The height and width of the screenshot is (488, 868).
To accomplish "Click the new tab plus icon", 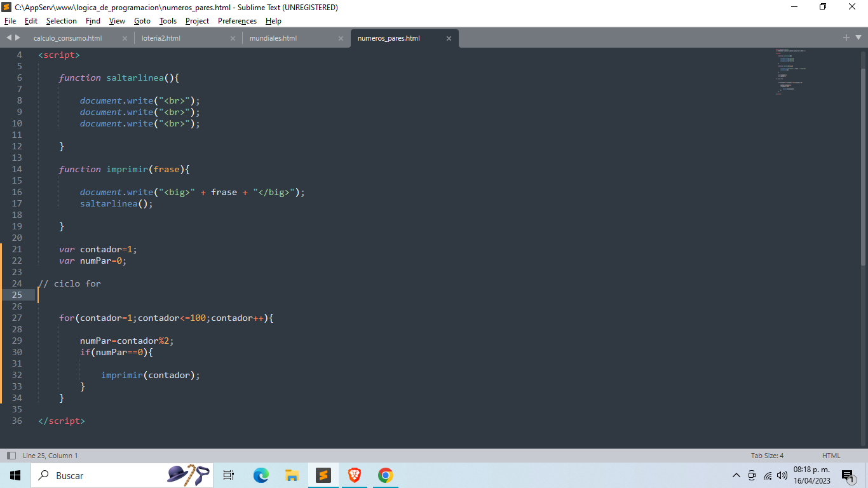I will coord(846,38).
